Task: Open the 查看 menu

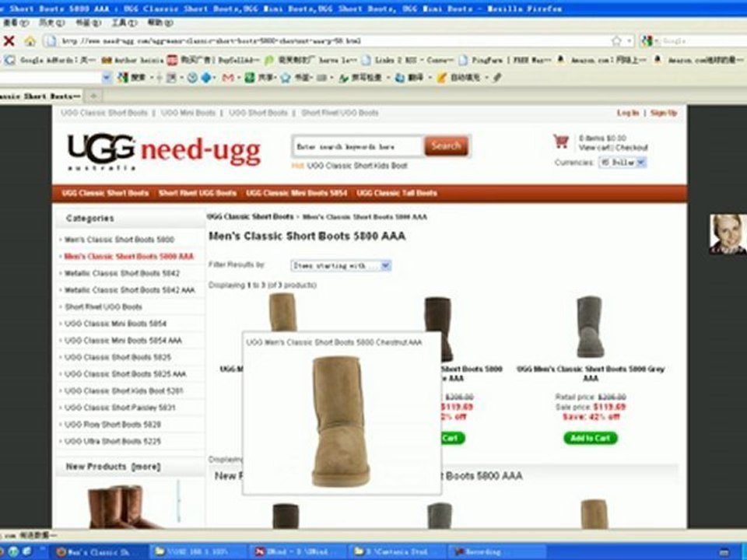Action: 16,23
